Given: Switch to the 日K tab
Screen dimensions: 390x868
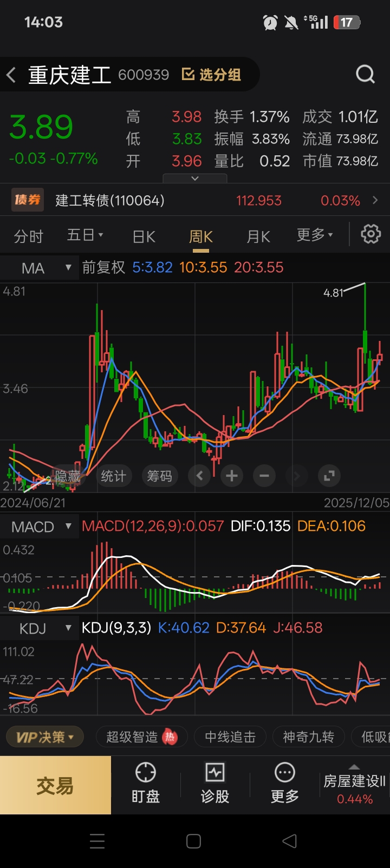Looking at the screenshot, I should tap(144, 236).
